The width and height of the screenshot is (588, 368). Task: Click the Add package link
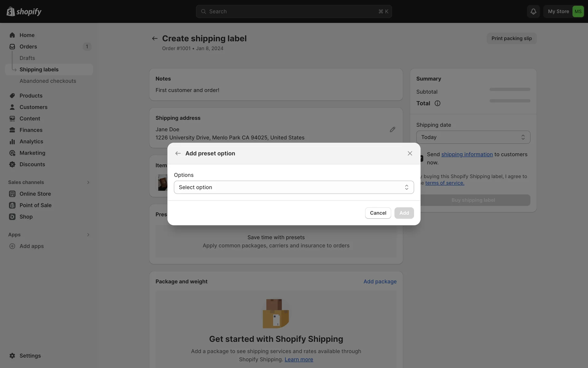380,281
